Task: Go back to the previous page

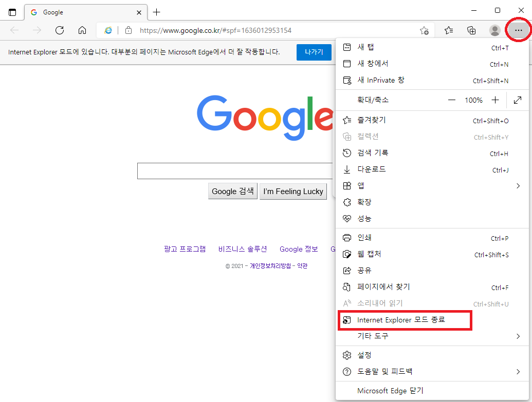Action: coord(14,30)
